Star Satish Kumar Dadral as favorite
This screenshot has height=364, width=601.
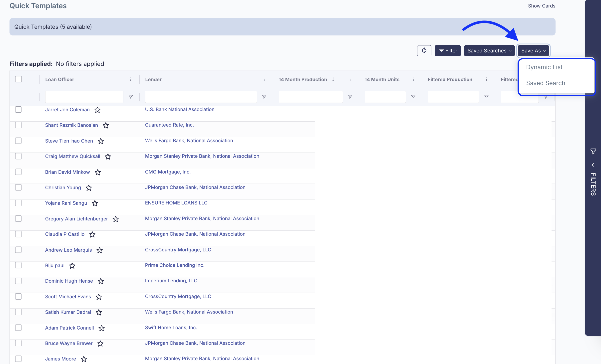(99, 312)
